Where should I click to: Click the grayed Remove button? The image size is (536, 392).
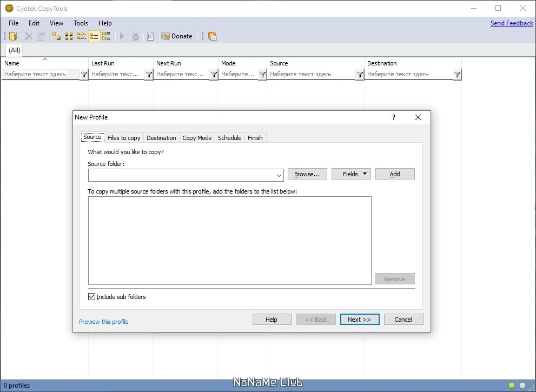tap(395, 279)
